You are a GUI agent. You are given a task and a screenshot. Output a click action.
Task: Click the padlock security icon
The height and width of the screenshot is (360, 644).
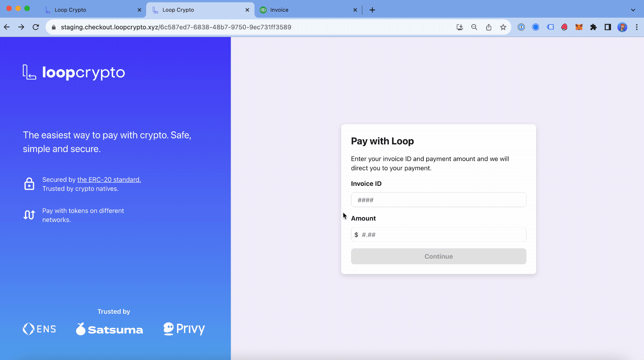29,184
